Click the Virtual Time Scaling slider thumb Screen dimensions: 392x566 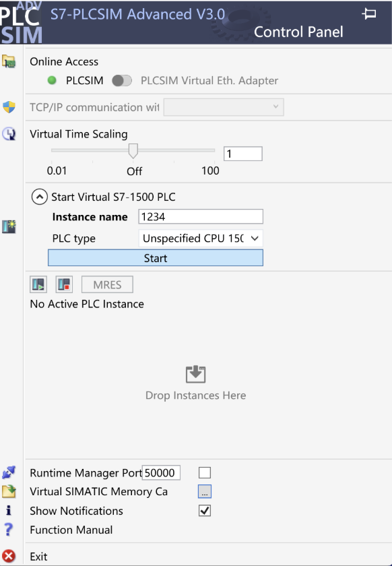pos(133,151)
